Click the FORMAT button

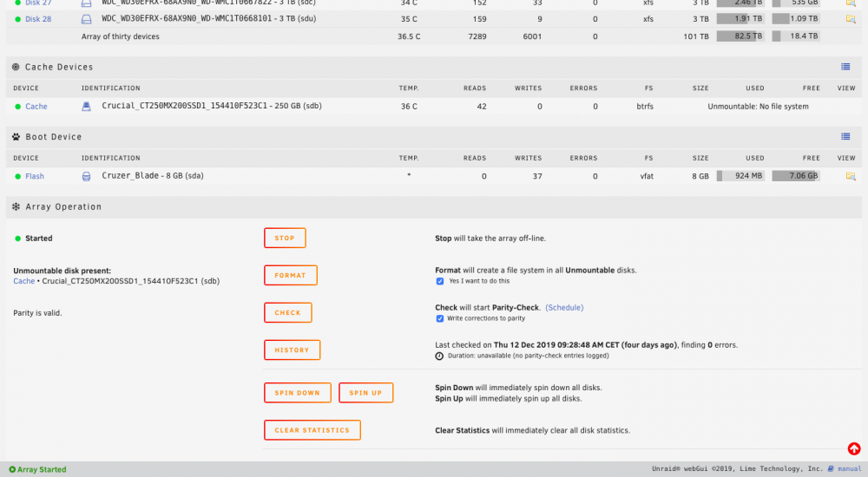(291, 275)
